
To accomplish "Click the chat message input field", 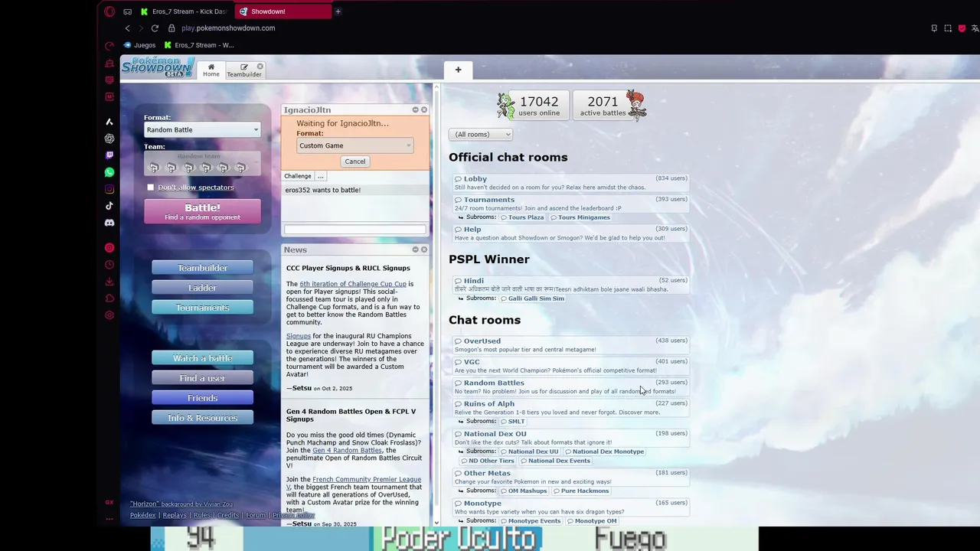I will (x=354, y=230).
